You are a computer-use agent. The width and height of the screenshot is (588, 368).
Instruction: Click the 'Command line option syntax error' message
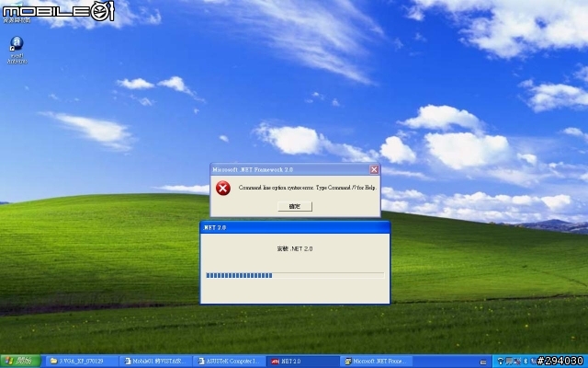[x=308, y=188]
